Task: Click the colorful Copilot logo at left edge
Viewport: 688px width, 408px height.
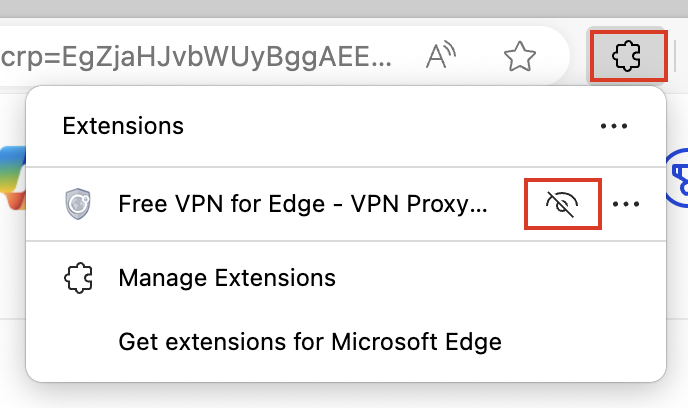Action: [x=13, y=178]
